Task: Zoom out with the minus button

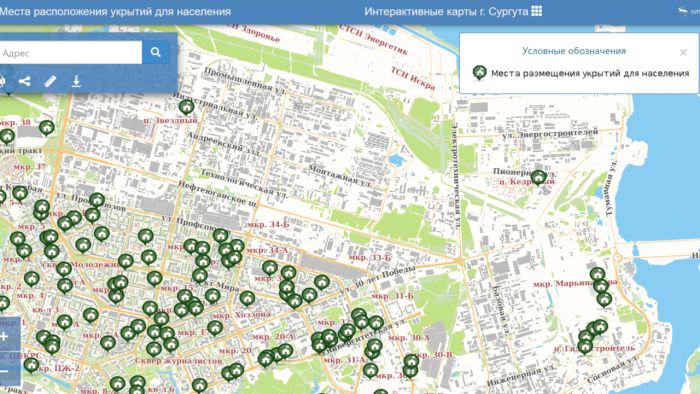Action: (x=4, y=371)
